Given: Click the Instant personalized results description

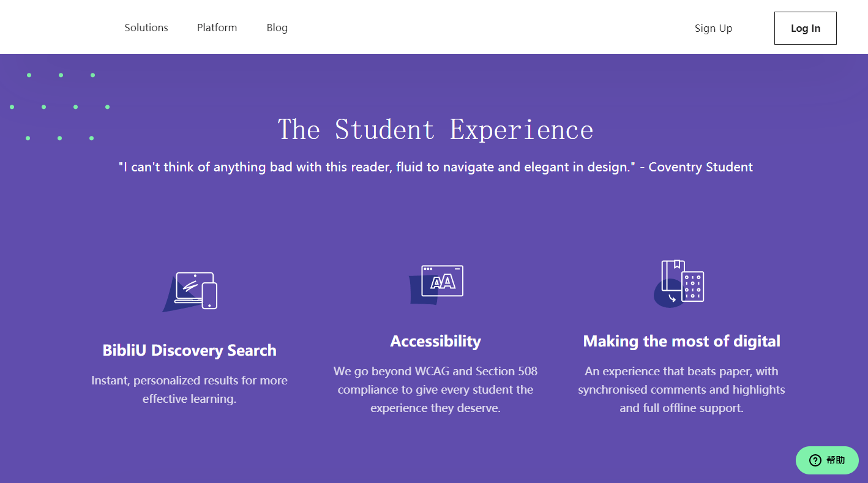Looking at the screenshot, I should coord(189,389).
